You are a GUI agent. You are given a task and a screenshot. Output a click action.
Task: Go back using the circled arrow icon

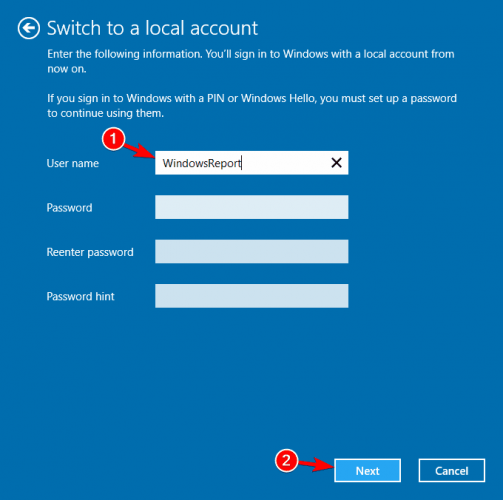click(x=29, y=28)
